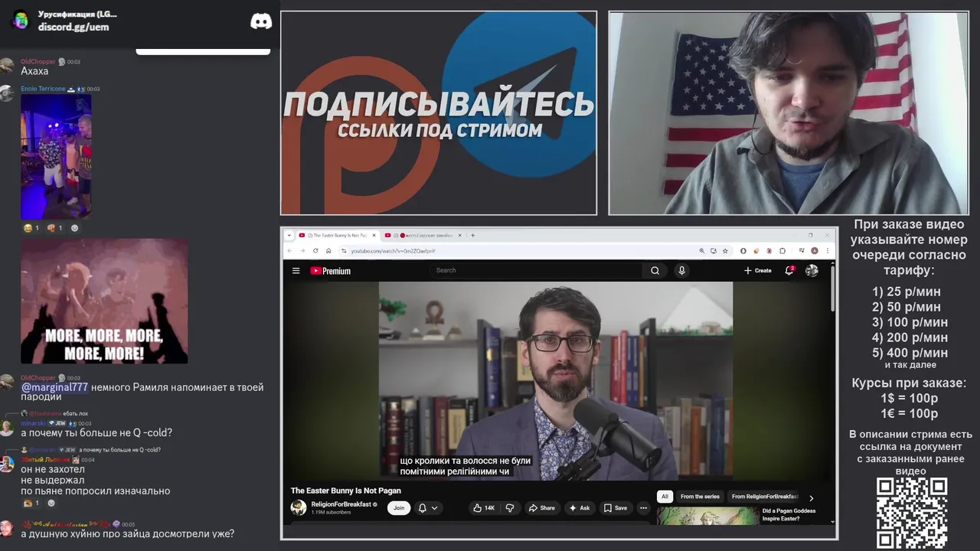Go forward in the browser
This screenshot has height=551, width=980.
pos(302,250)
